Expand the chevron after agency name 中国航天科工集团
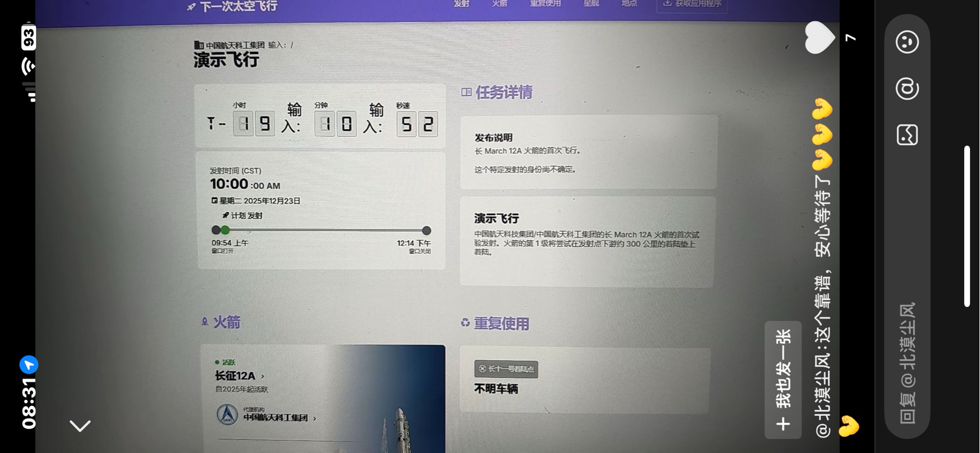Image resolution: width=980 pixels, height=453 pixels. point(315,418)
